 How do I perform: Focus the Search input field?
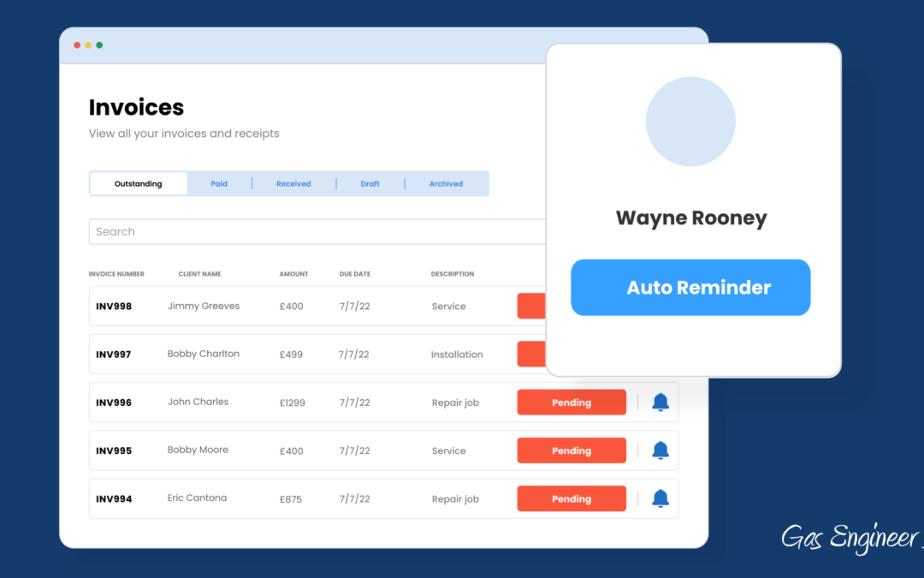[317, 232]
